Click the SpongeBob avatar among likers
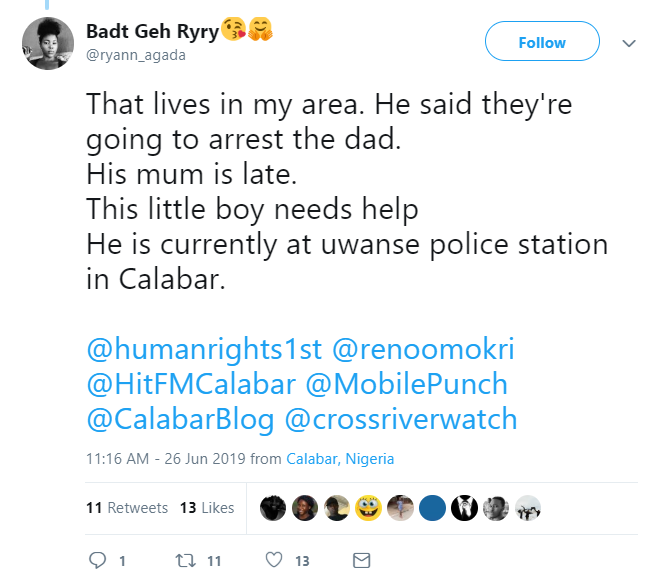This screenshot has height=582, width=671. coord(369,508)
